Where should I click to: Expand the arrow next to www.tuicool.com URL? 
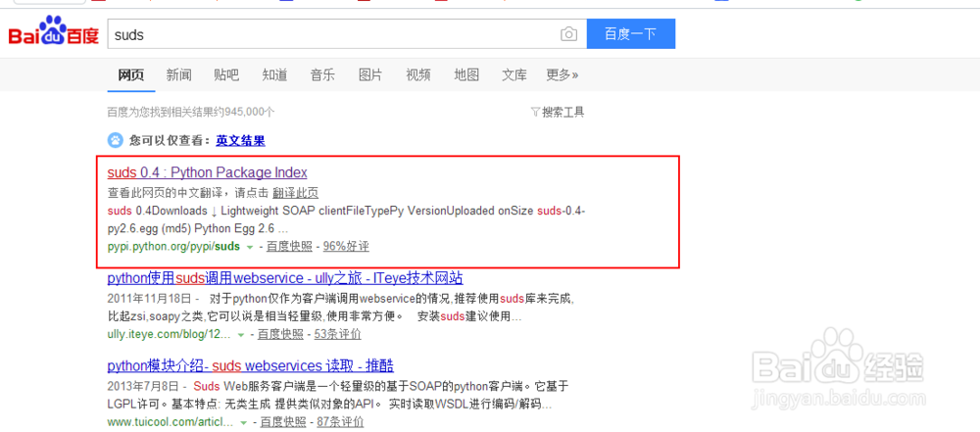pyautogui.click(x=244, y=422)
